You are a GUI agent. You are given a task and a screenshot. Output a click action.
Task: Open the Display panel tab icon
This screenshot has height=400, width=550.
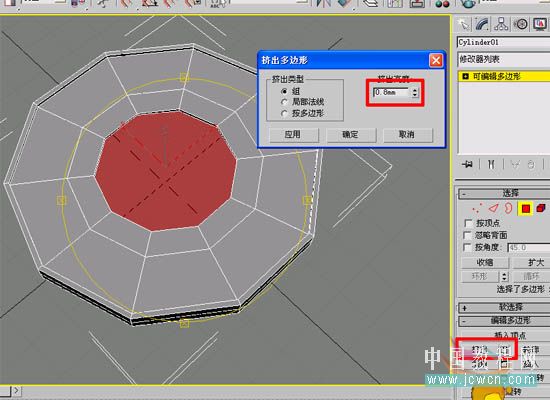[x=540, y=24]
